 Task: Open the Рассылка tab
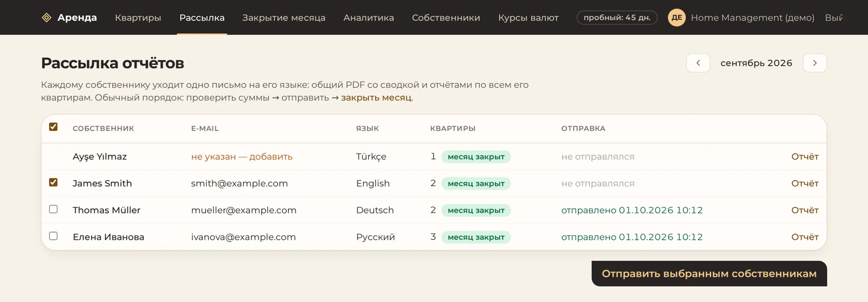point(202,17)
